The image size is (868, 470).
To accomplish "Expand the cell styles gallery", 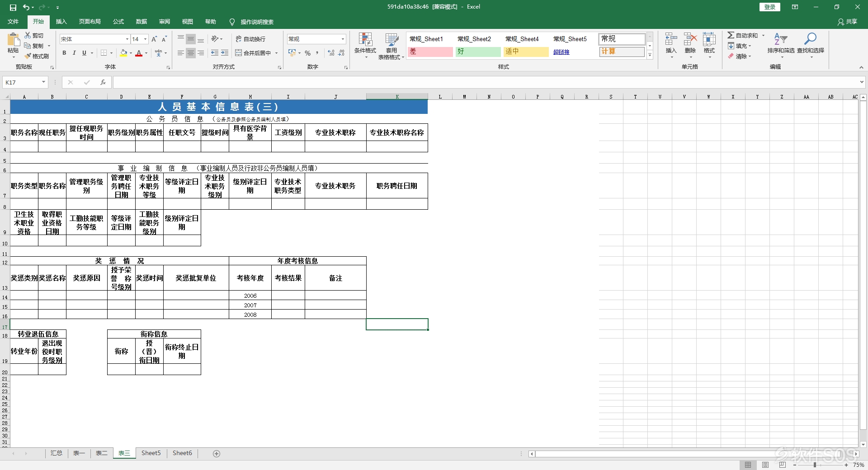I will pos(650,55).
